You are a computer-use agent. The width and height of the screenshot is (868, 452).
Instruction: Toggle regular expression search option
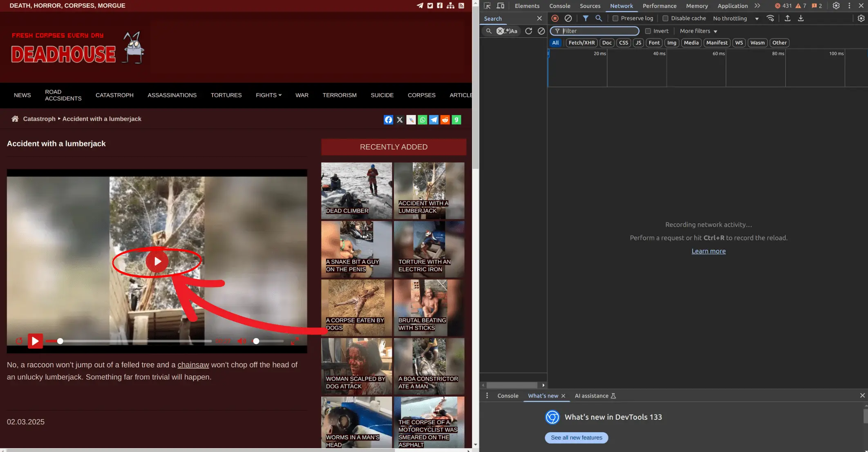pyautogui.click(x=507, y=31)
